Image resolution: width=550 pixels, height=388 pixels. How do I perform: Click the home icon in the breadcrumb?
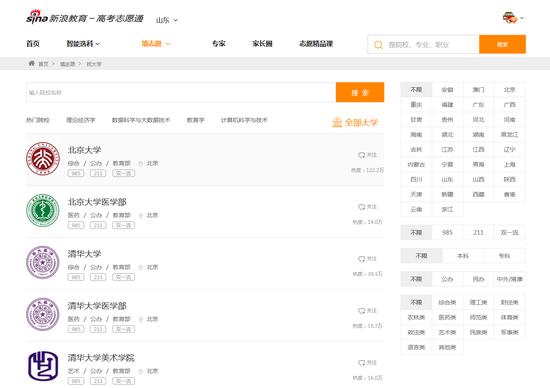pos(32,63)
